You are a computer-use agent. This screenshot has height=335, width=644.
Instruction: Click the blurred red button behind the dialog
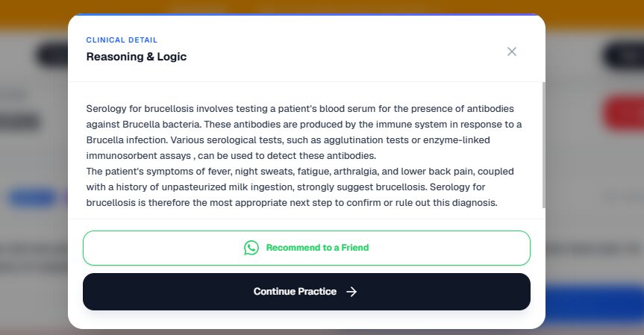[623, 113]
